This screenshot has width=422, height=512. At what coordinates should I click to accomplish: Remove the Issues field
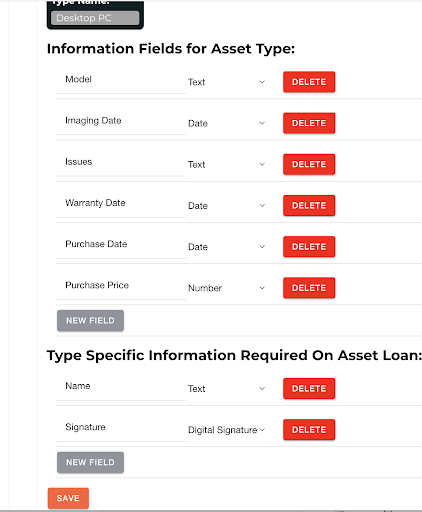pyautogui.click(x=309, y=164)
